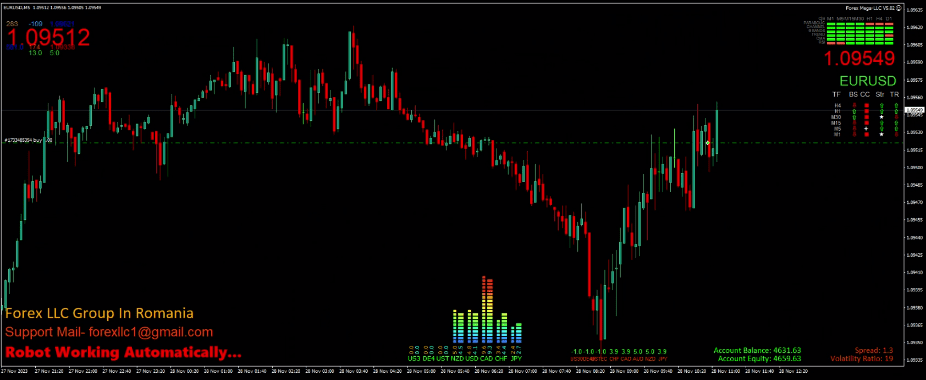Click the D1 column header in signal grid
This screenshot has height=380, width=926.
coord(888,18)
